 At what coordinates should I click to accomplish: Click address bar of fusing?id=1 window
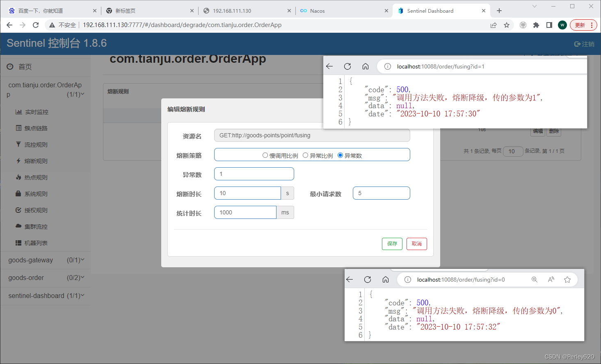441,66
